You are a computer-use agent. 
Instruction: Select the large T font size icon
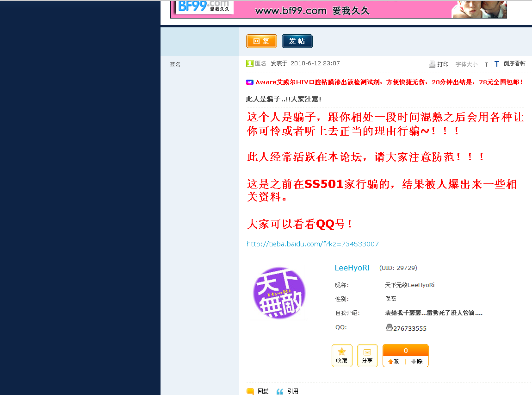point(496,64)
